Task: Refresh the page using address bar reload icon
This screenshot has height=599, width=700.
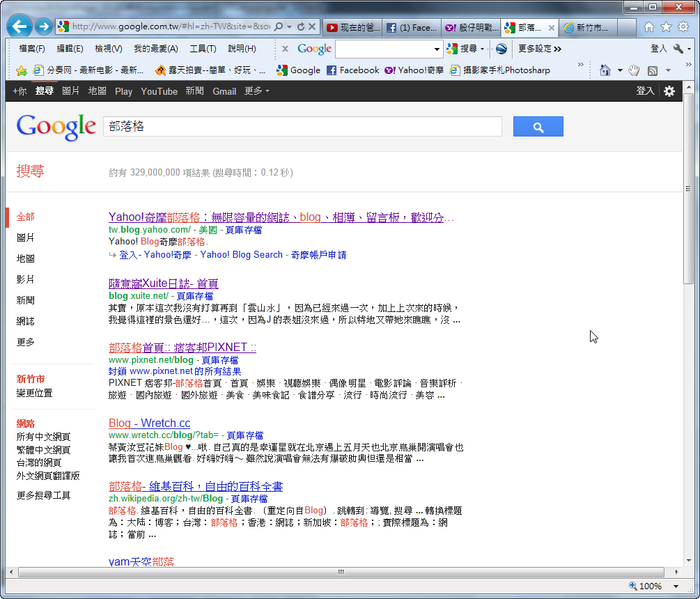Action: click(301, 26)
